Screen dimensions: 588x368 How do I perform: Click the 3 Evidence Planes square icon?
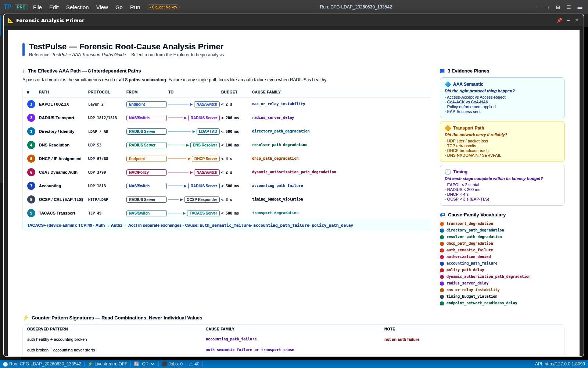click(442, 71)
